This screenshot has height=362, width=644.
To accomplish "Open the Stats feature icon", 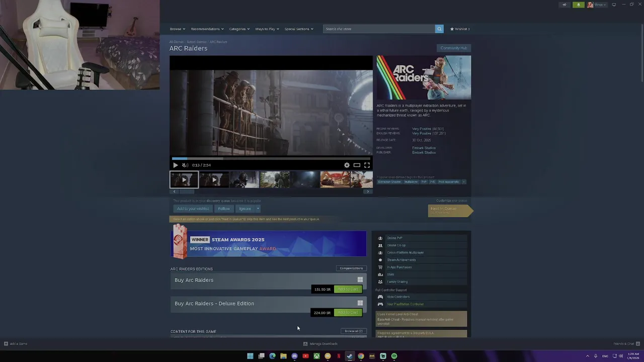I will [x=380, y=275].
